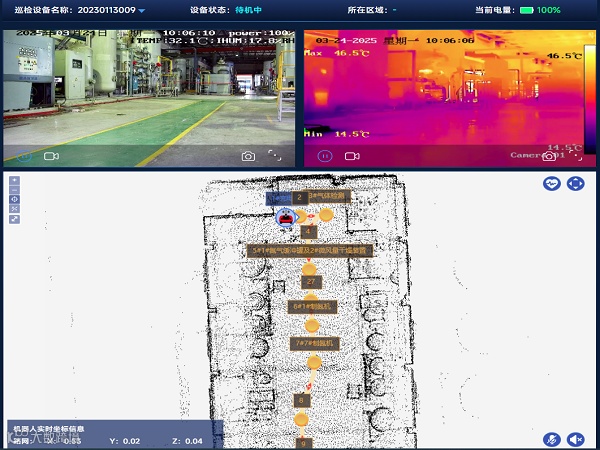Zoom in on the map with plus button
This screenshot has width=600, height=450.
[x=15, y=180]
